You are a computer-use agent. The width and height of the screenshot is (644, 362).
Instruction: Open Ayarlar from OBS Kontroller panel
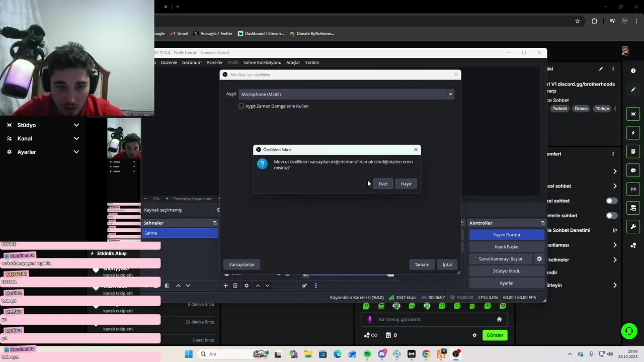(507, 283)
